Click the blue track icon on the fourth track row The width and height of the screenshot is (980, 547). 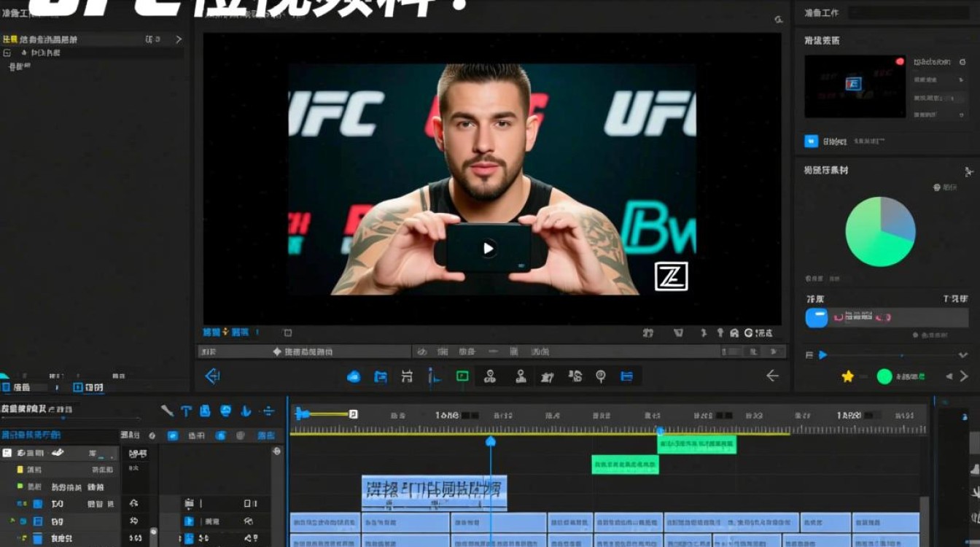pos(37,504)
